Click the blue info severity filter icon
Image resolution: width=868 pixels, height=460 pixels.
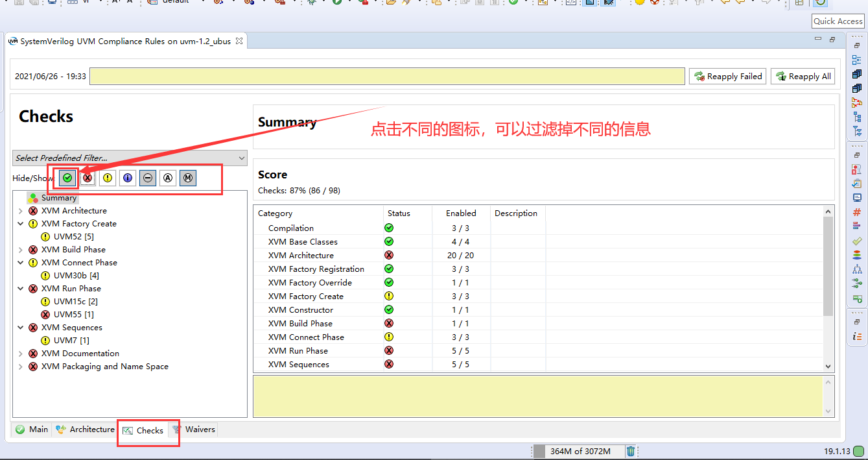point(127,178)
